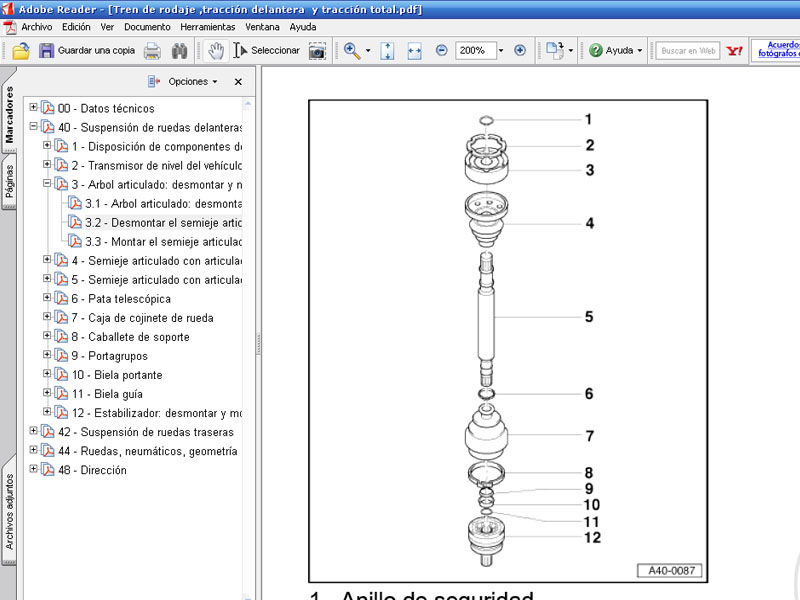Screen dimensions: 800x600
Task: Click the Buscar en Web field
Action: 688,51
